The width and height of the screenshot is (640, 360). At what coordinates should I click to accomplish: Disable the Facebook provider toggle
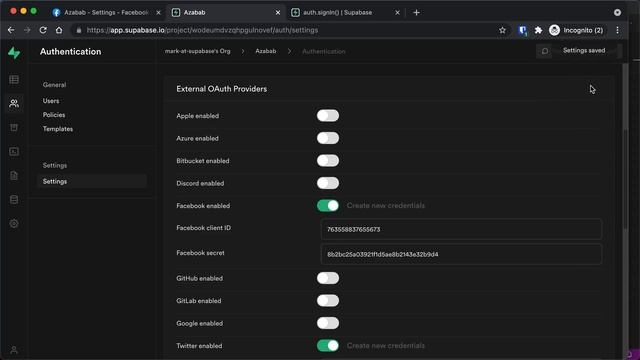(328, 206)
